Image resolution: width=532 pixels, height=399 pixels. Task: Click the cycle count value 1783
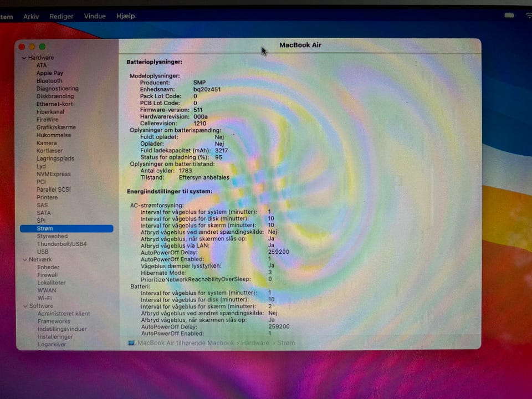(185, 171)
